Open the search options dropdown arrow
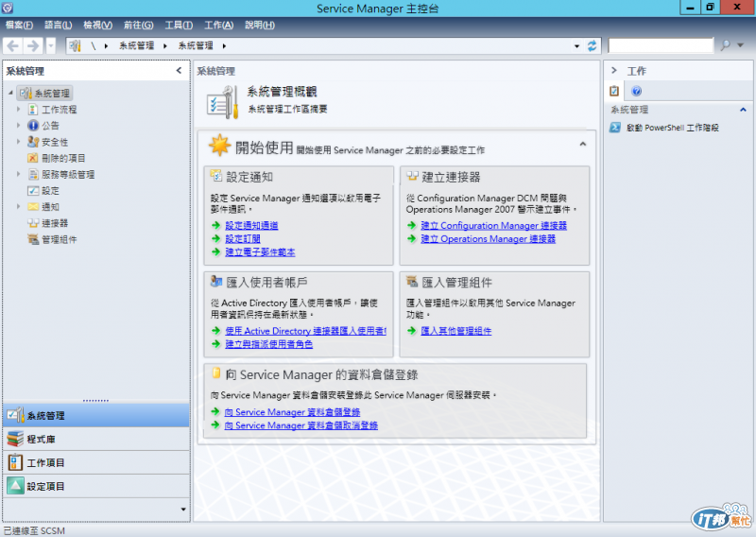The image size is (756, 537). click(x=741, y=45)
